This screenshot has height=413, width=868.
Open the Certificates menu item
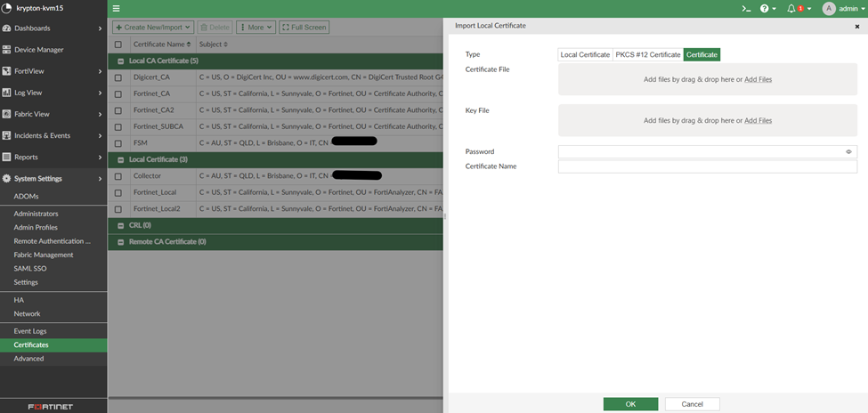pos(53,344)
